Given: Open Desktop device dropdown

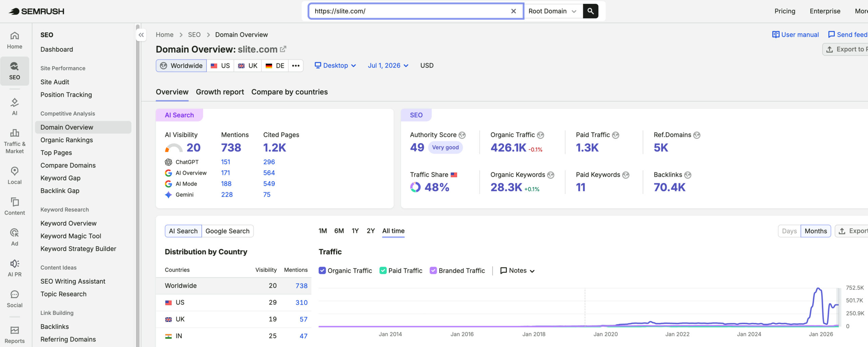Looking at the screenshot, I should tap(335, 66).
